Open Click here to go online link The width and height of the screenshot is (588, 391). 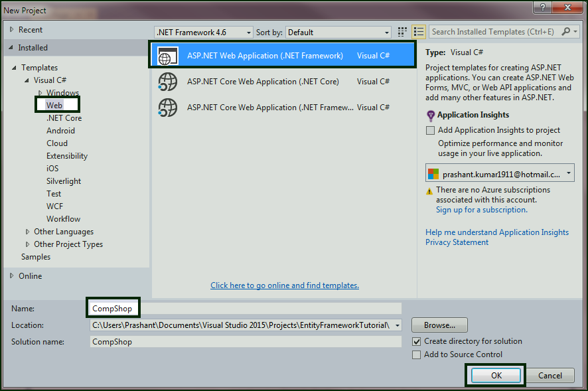click(285, 285)
